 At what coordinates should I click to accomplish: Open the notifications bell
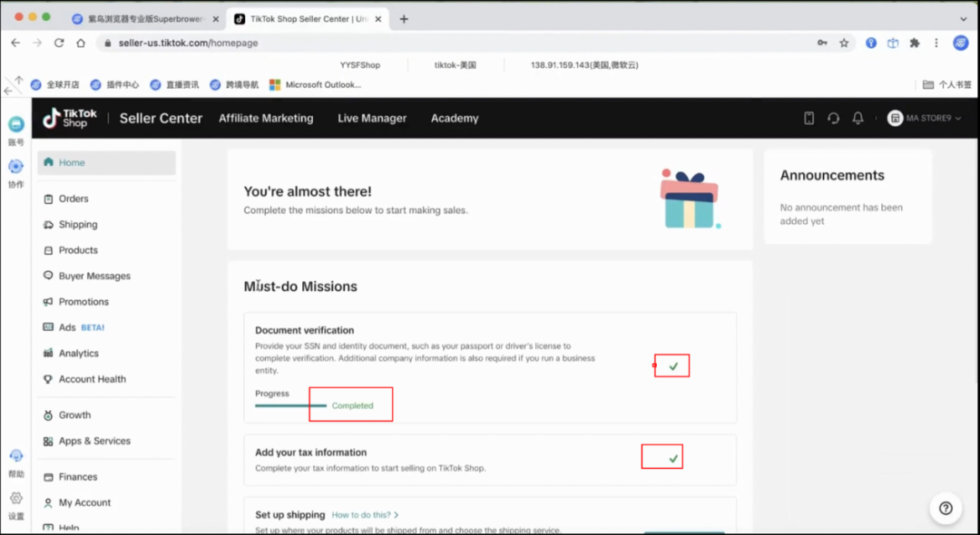(857, 118)
